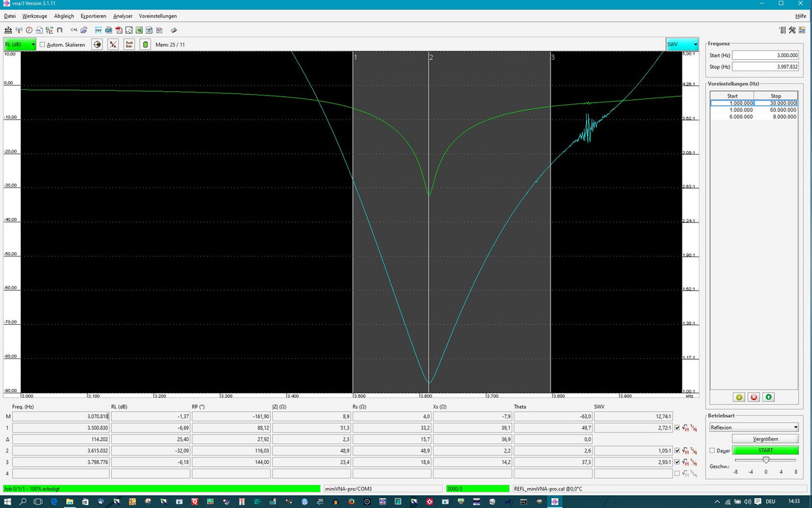Toggle the Dauer continuous scan checkbox
This screenshot has width=812, height=508.
click(x=712, y=450)
